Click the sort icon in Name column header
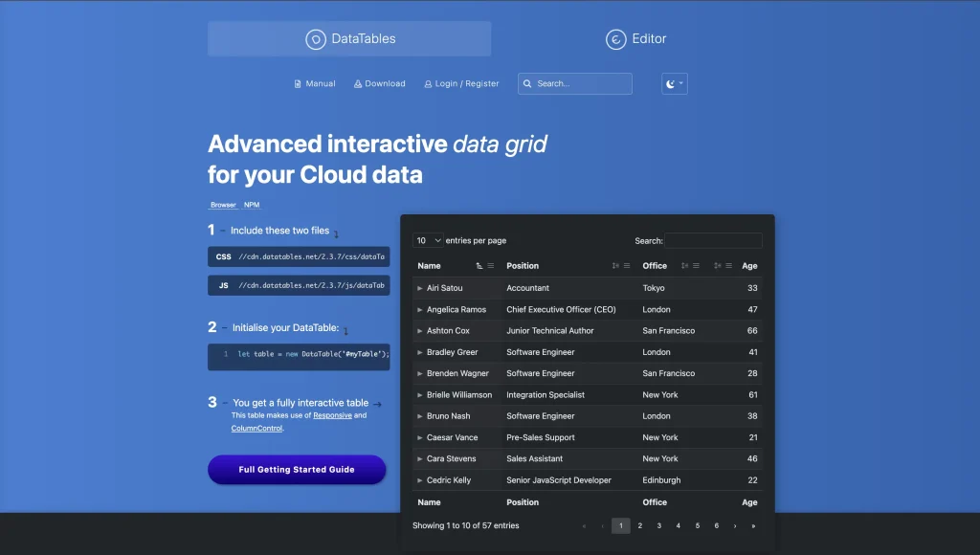Screen dimensions: 980x555 click(479, 266)
